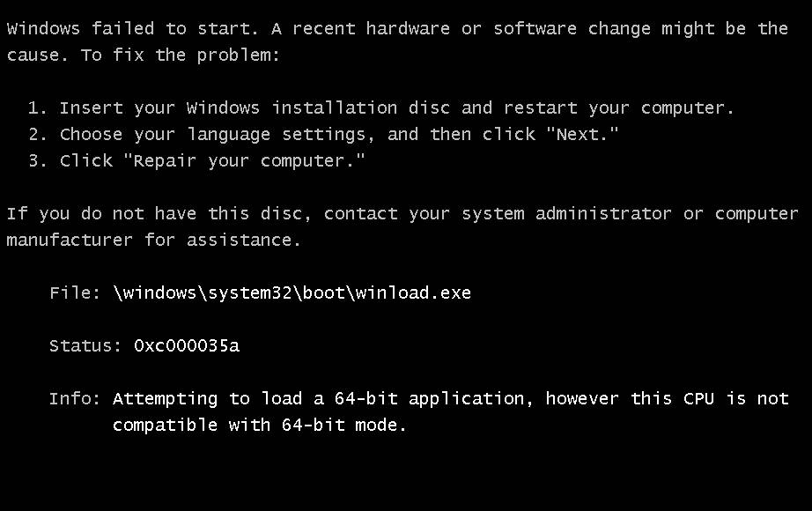Viewport: 812px width, 511px height.
Task: Click the file path \windows\system32\boot\winload.exe
Action: (292, 293)
